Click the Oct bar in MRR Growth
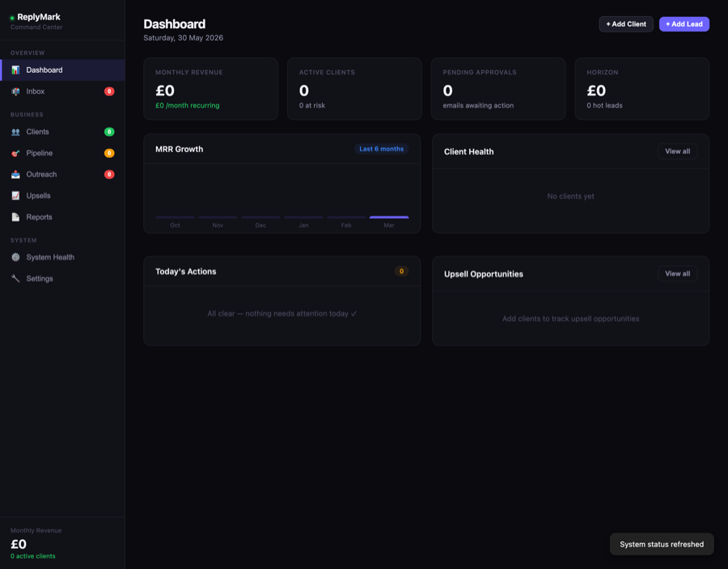Screen dimensions: 728x569 tap(175, 218)
